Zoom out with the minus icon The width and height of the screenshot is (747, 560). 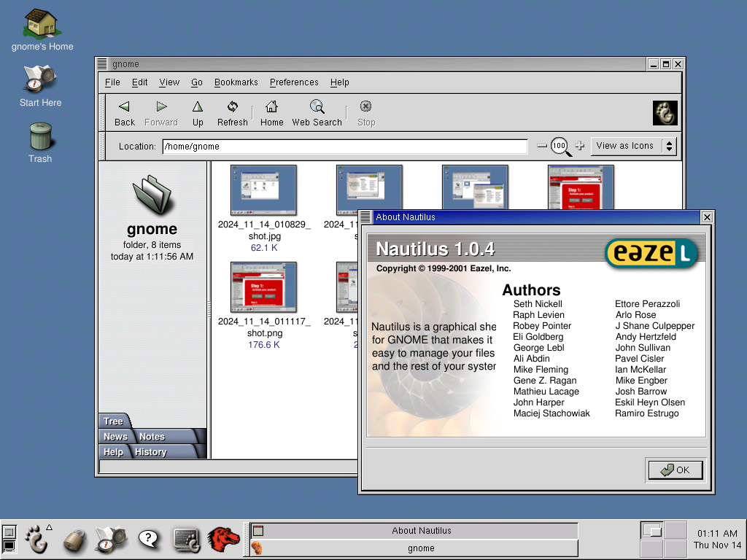(x=542, y=146)
